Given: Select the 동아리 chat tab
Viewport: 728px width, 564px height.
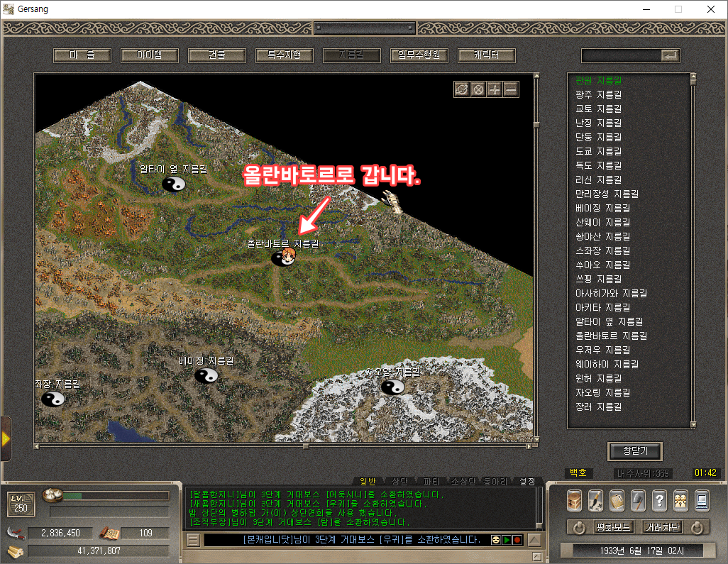Looking at the screenshot, I should click(x=495, y=482).
